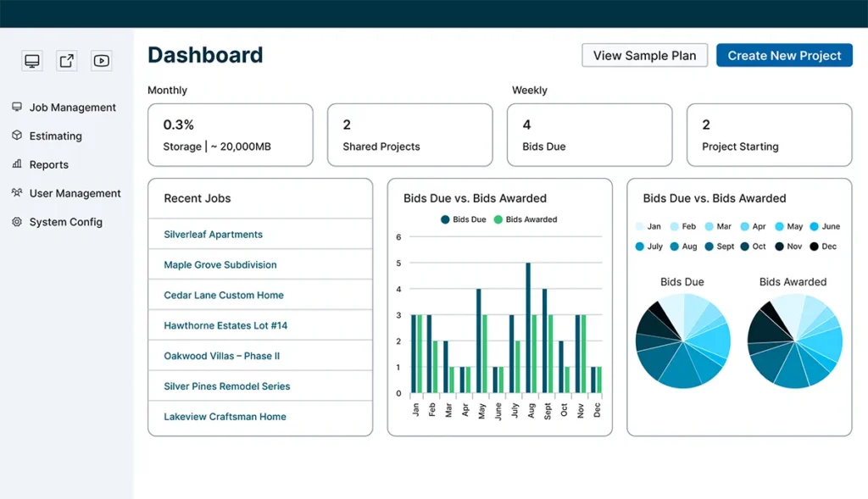Click the Nov legend swatch in pie chart
The height and width of the screenshot is (499, 868).
click(x=780, y=247)
